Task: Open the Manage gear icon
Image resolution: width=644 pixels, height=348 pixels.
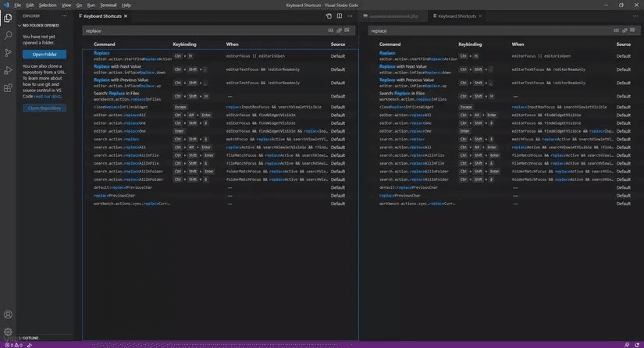Action: pyautogui.click(x=8, y=332)
